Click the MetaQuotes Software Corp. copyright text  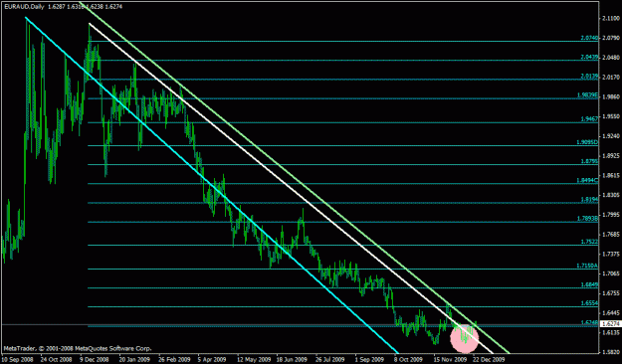(77, 349)
